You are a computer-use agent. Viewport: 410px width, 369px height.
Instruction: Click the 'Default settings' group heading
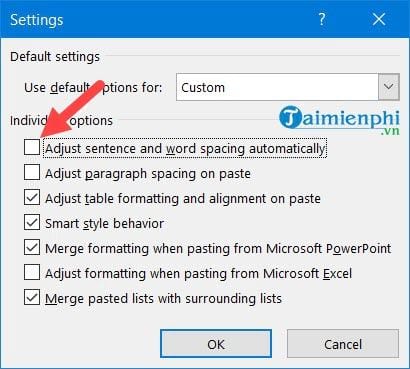[x=55, y=57]
